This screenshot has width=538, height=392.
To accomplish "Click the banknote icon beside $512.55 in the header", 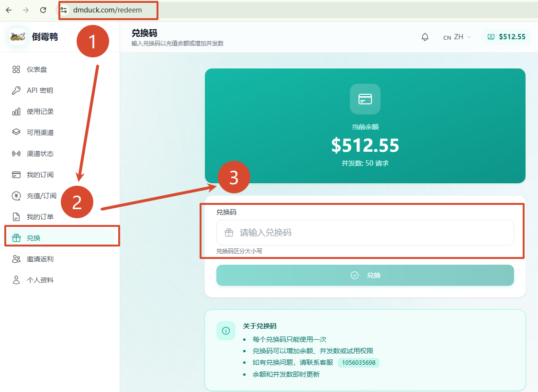I will point(491,37).
